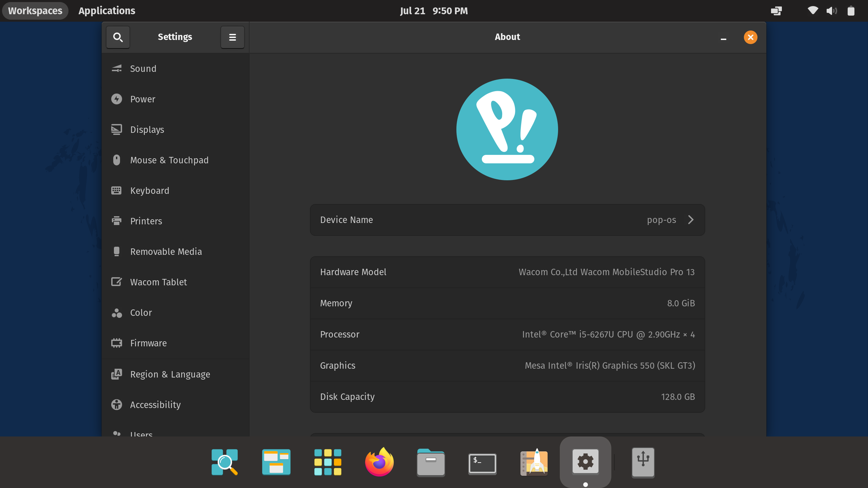Open the clock date menu
The width and height of the screenshot is (868, 488).
click(x=434, y=11)
